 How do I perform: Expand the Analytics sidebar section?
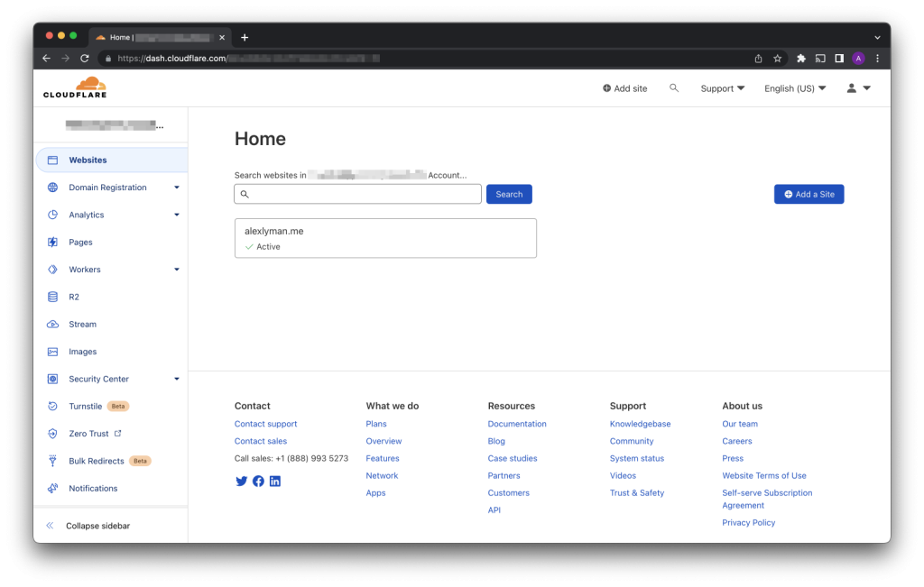[176, 215]
